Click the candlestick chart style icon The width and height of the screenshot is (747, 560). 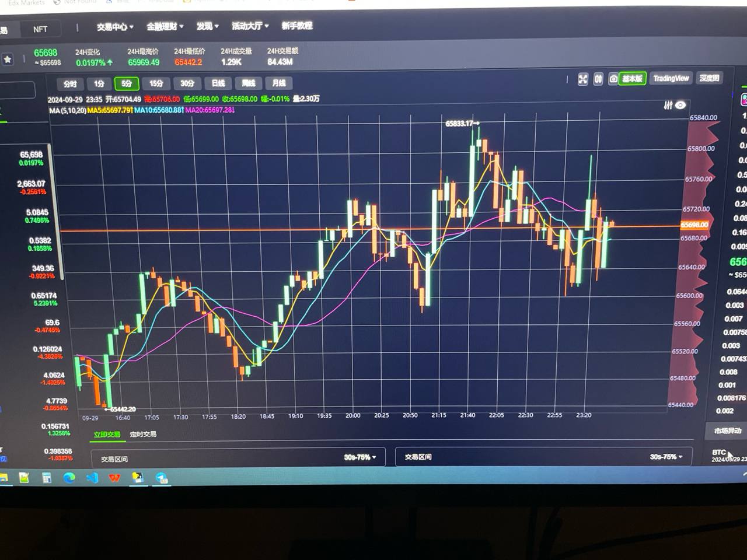pos(598,79)
